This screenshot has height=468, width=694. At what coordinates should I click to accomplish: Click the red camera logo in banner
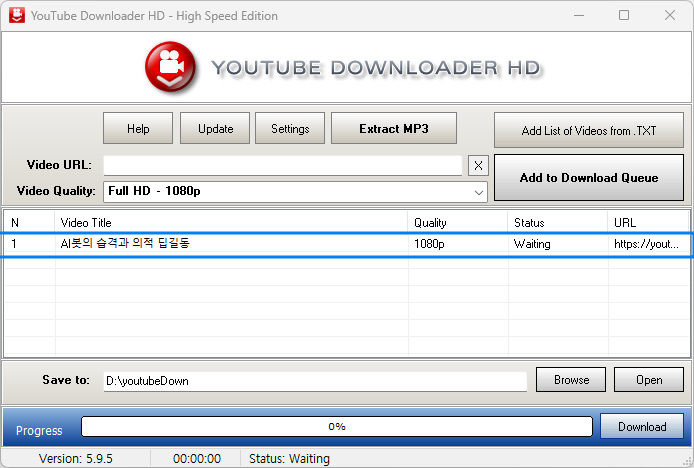point(170,67)
